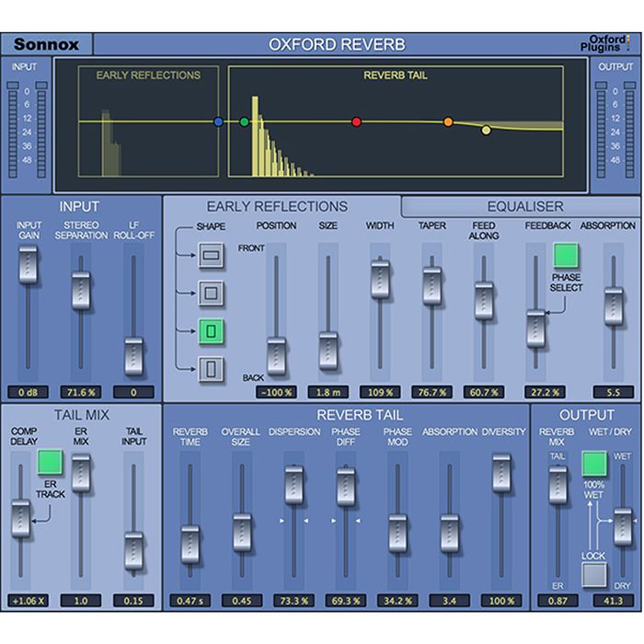Select the green highlighted room shape icon
644x644 pixels.
point(213,331)
